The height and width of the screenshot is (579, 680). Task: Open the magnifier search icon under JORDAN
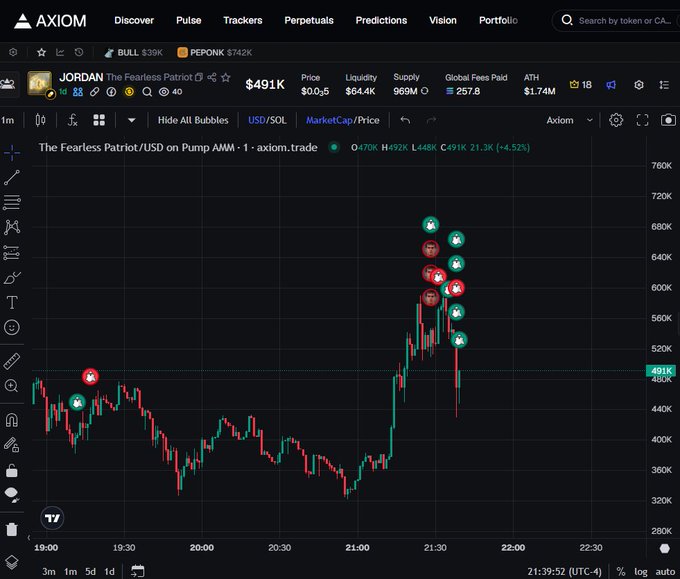click(147, 92)
